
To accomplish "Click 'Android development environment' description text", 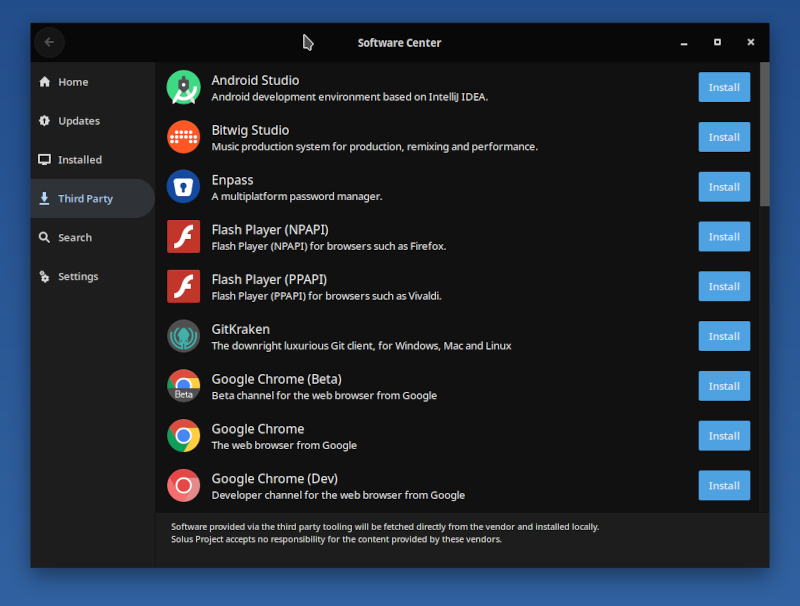I will point(349,97).
